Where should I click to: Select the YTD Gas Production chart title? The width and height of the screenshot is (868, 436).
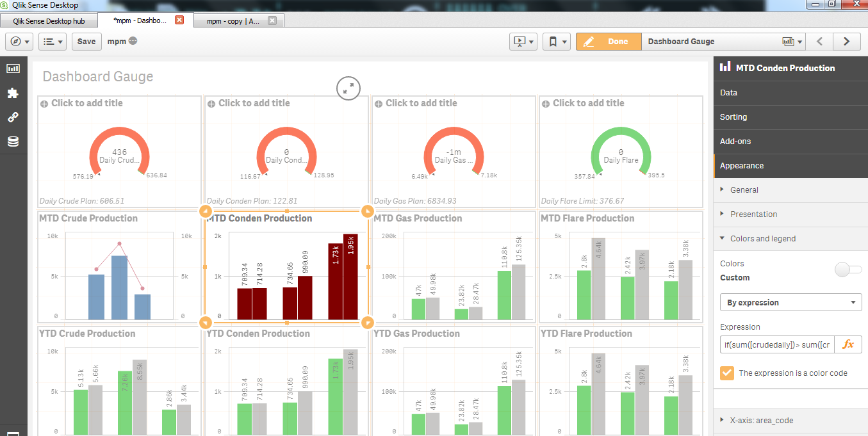coord(416,334)
